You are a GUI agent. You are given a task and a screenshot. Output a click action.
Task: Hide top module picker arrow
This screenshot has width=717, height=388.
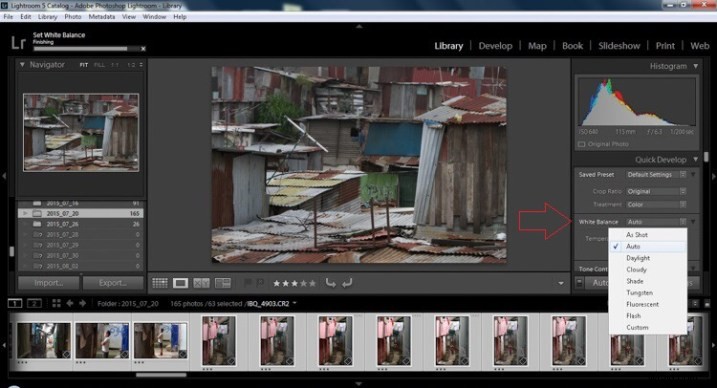(x=359, y=27)
